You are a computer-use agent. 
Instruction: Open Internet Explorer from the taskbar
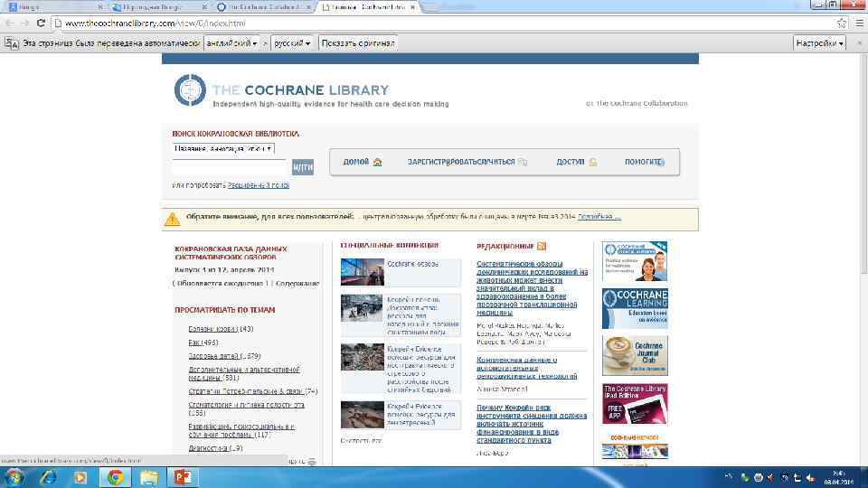pyautogui.click(x=48, y=477)
